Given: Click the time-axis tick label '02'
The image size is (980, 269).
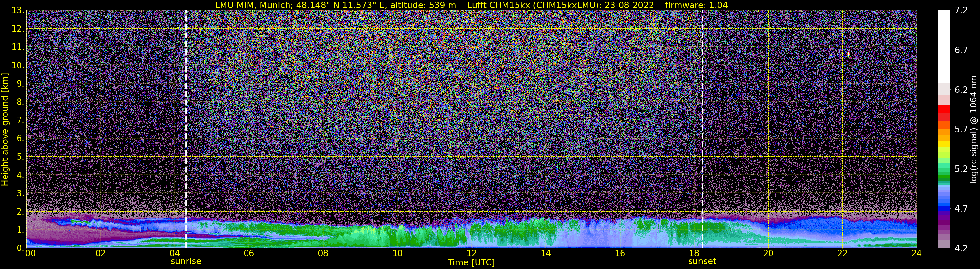Looking at the screenshot, I should pyautogui.click(x=101, y=253).
